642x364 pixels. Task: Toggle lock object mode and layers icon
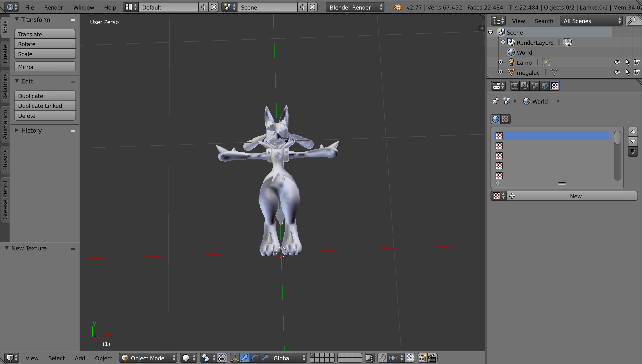pos(370,358)
